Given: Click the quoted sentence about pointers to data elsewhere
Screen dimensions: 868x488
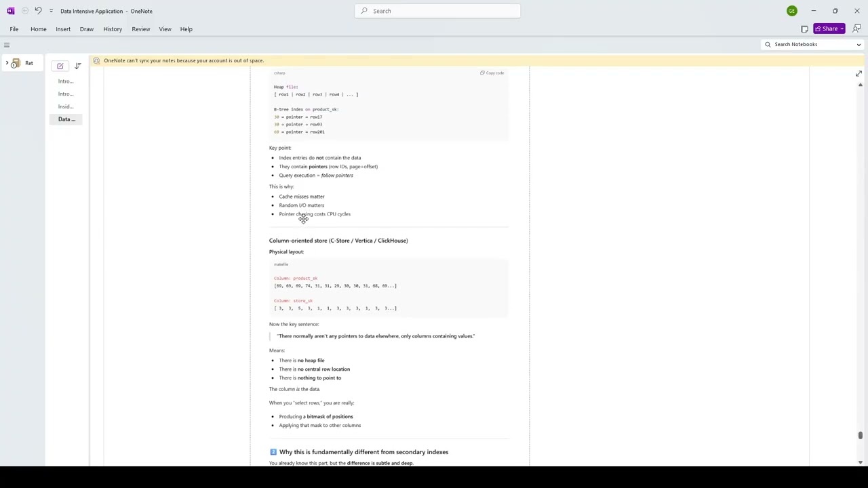Looking at the screenshot, I should [x=376, y=336].
